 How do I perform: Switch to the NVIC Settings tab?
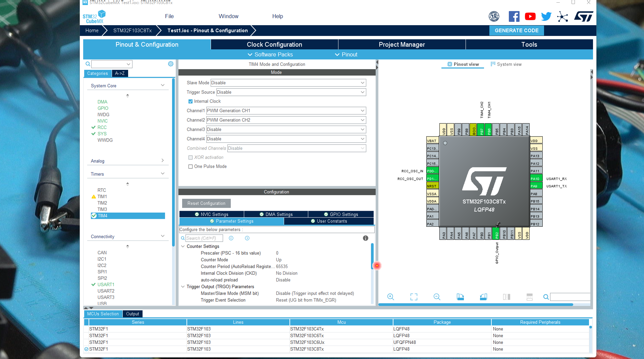tap(211, 214)
